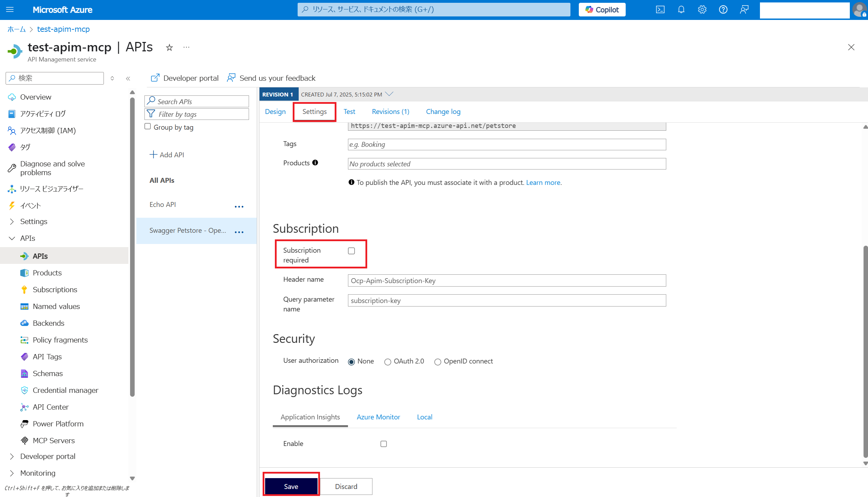
Task: Toggle Group by tag checkbox
Action: pyautogui.click(x=148, y=127)
